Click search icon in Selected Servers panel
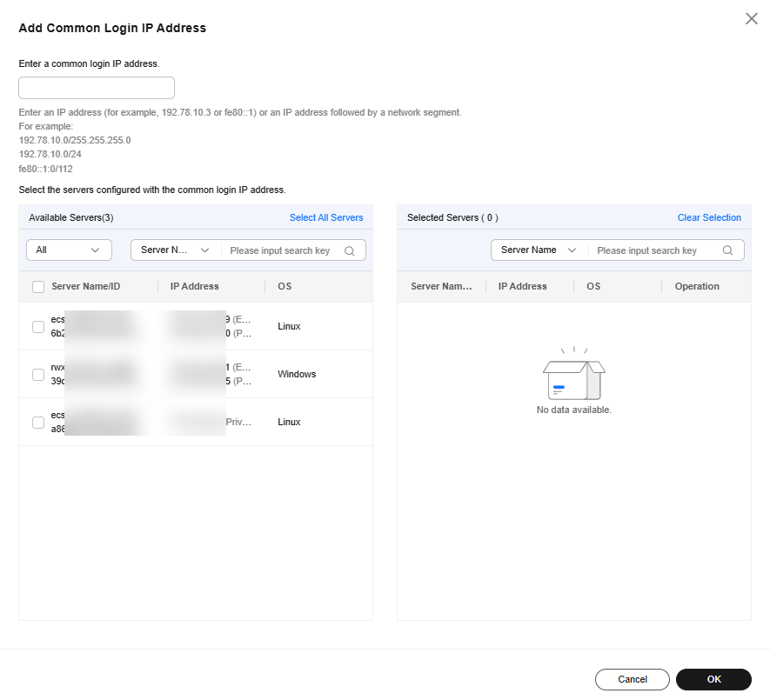 click(x=728, y=250)
